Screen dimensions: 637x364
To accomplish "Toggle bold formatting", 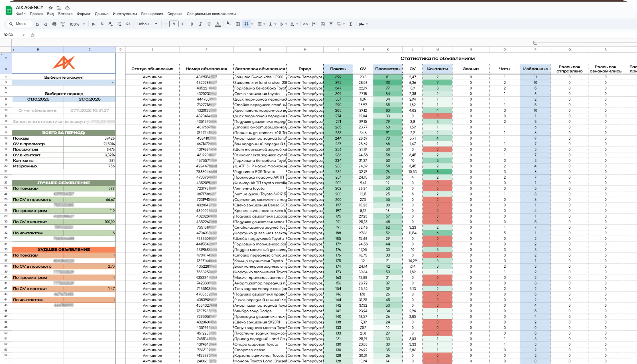I will [192, 24].
